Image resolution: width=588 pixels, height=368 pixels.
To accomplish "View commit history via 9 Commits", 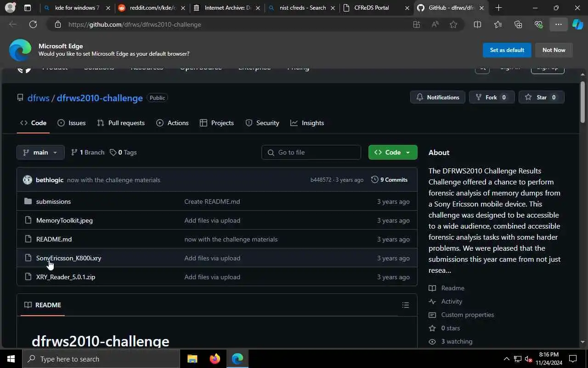I will point(390,180).
